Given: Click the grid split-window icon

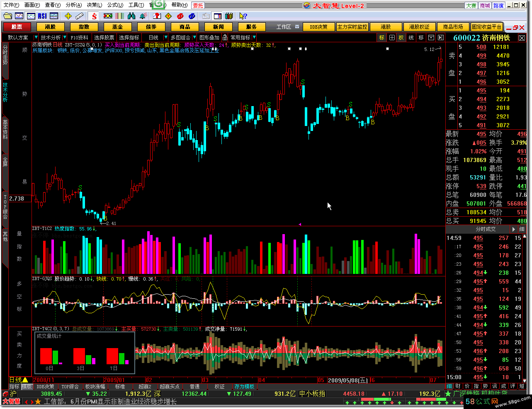Looking at the screenshot, I should coord(392,37).
